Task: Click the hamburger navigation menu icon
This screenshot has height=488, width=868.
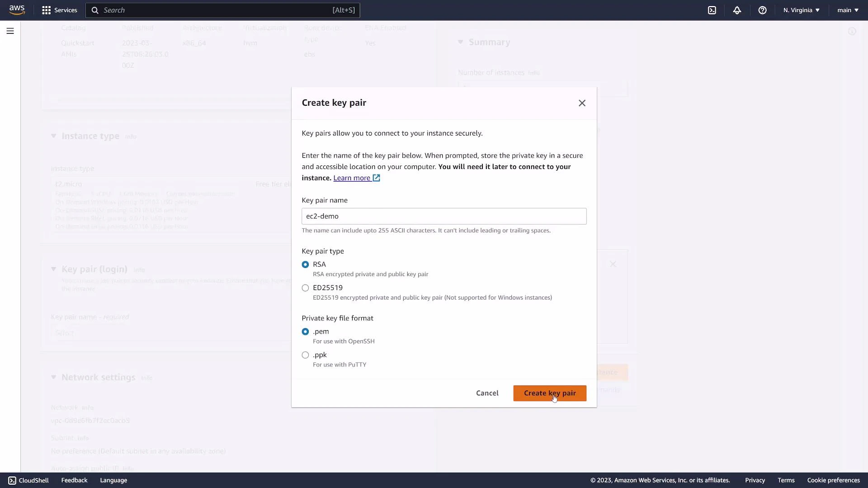Action: pos(10,31)
